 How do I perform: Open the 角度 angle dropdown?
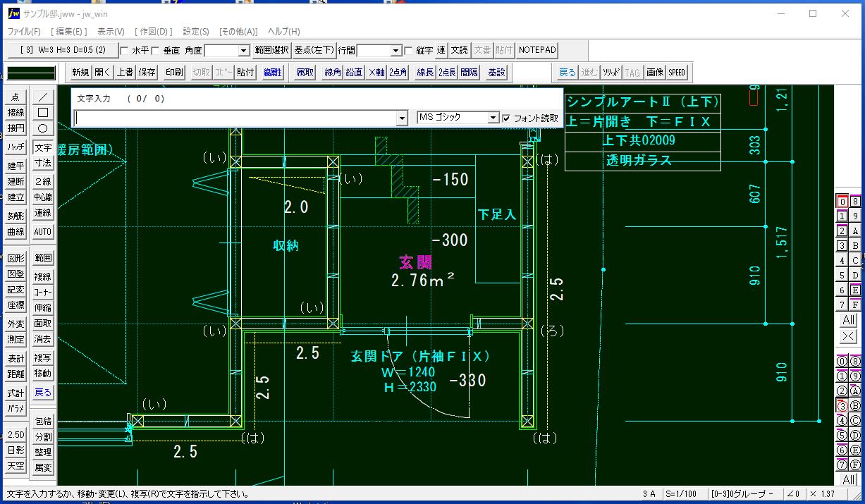(x=244, y=51)
